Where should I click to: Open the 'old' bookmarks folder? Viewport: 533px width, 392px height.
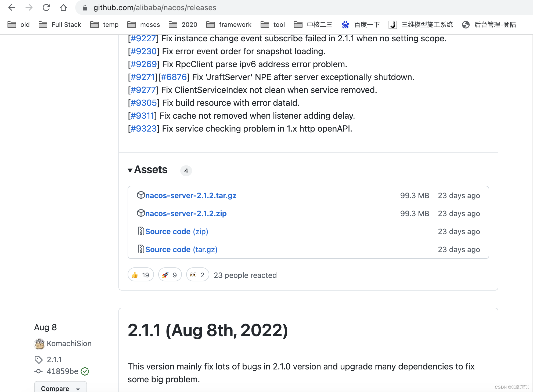pos(19,25)
